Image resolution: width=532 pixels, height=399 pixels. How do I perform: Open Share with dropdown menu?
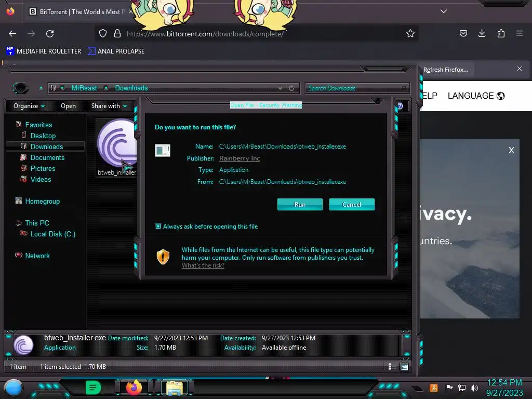(109, 106)
